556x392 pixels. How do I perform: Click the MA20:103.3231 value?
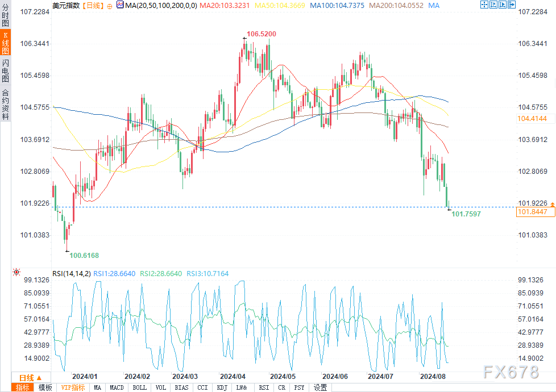point(225,6)
